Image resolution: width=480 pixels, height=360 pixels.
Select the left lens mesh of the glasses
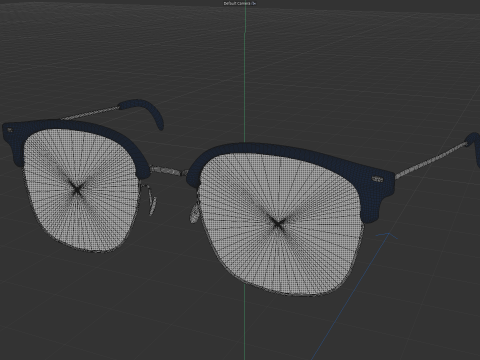tap(82, 191)
